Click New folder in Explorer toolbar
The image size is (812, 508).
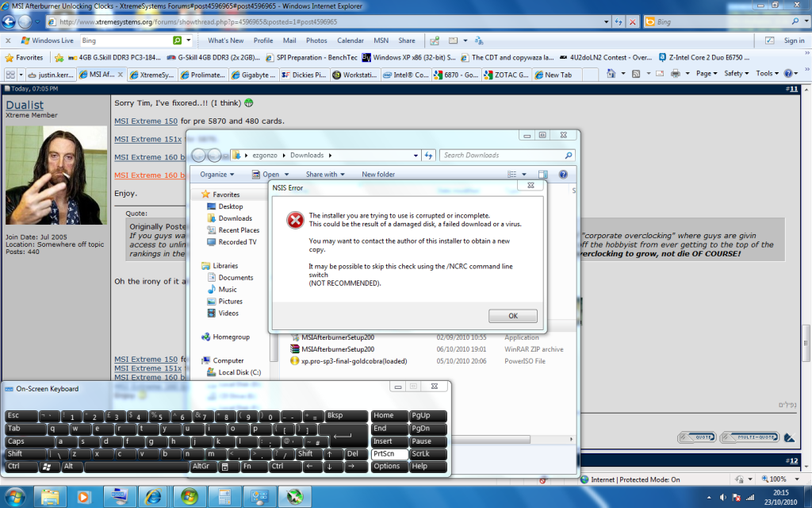click(378, 174)
